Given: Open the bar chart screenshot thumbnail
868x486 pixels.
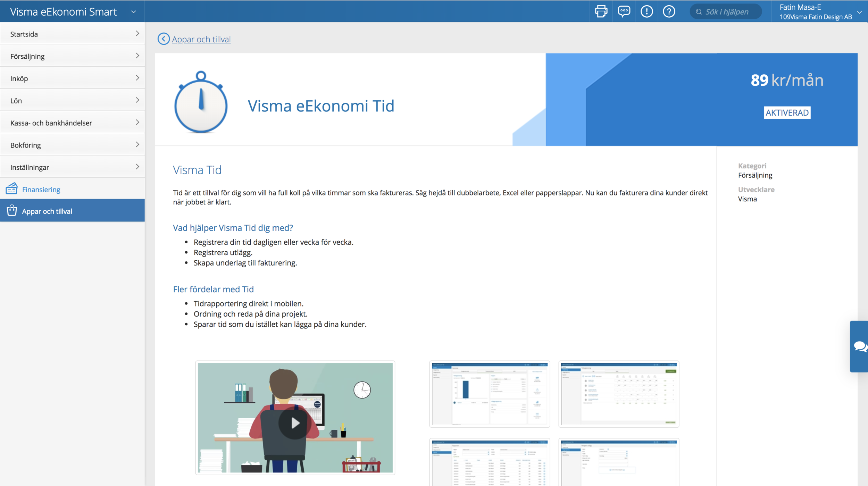Looking at the screenshot, I should (490, 394).
